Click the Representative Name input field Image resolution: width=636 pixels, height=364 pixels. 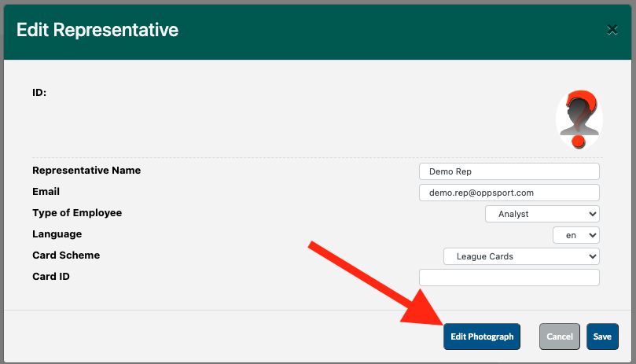509,171
